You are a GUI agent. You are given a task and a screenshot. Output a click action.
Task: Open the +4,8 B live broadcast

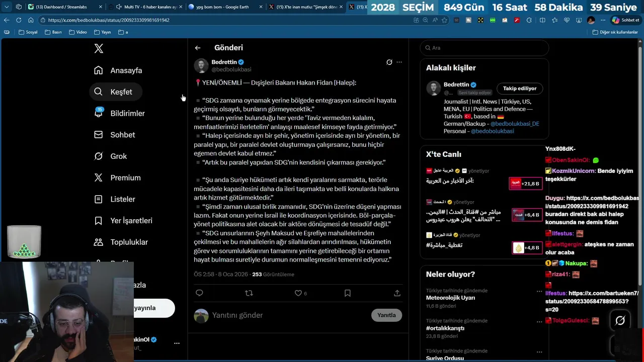click(x=527, y=248)
